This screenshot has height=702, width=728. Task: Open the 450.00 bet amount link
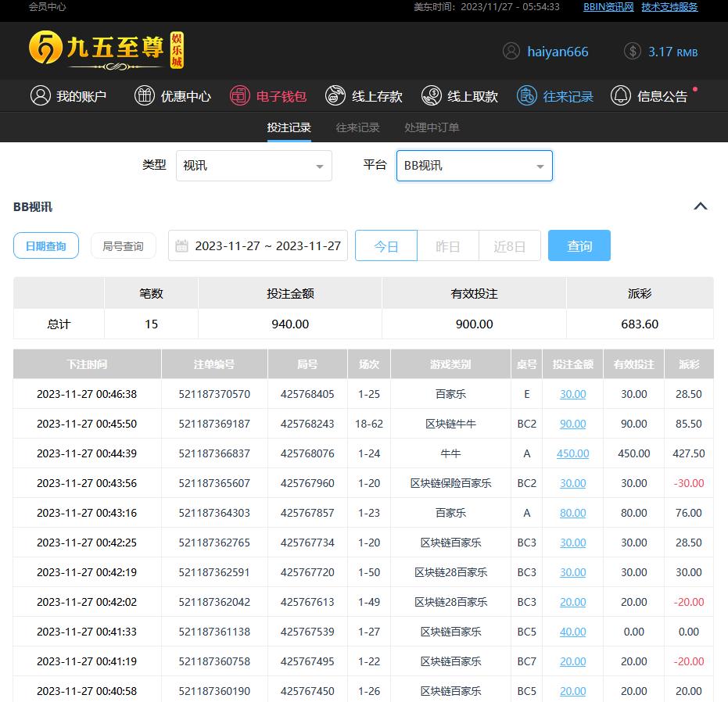tap(572, 453)
